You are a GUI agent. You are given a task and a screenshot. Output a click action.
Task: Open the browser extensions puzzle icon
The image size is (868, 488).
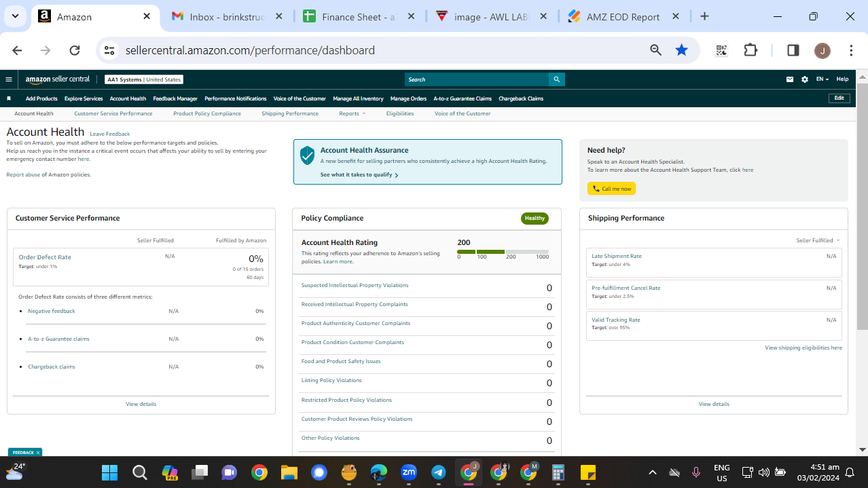tap(751, 50)
